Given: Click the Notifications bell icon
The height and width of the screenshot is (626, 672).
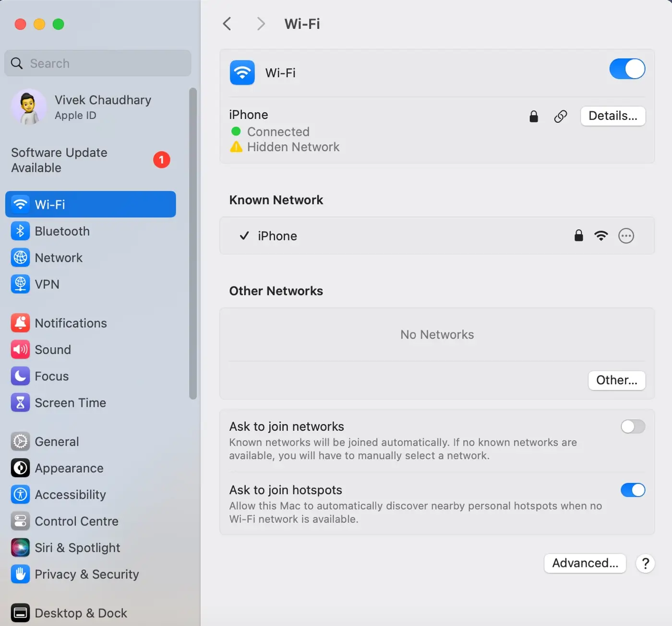Looking at the screenshot, I should 20,323.
